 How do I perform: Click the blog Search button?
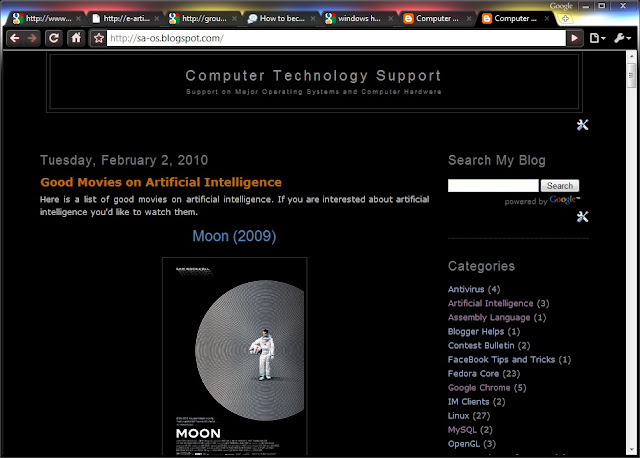click(x=560, y=186)
